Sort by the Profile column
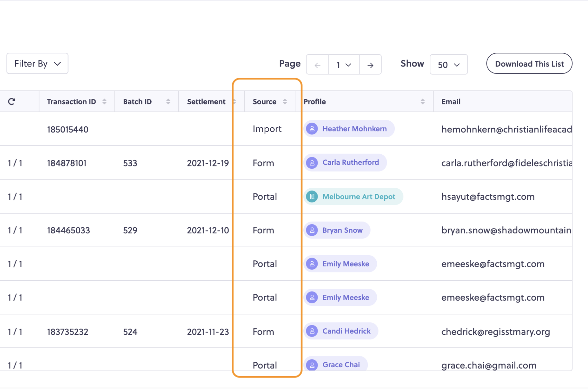 (422, 101)
